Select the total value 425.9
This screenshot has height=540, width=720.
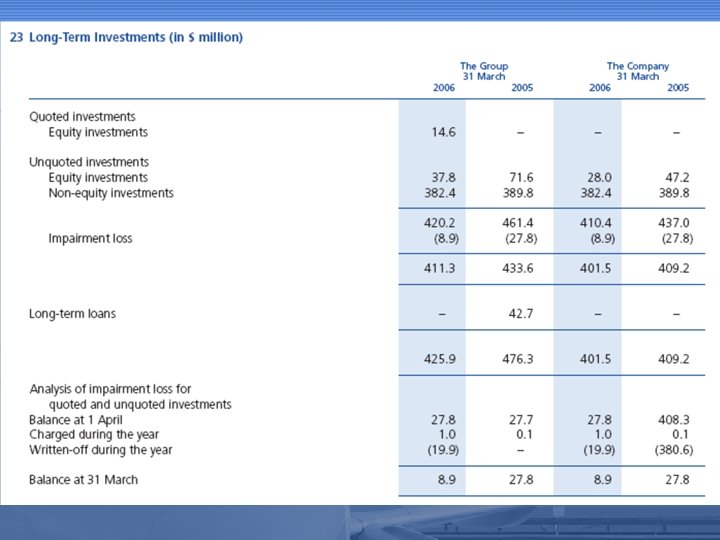[x=440, y=359]
